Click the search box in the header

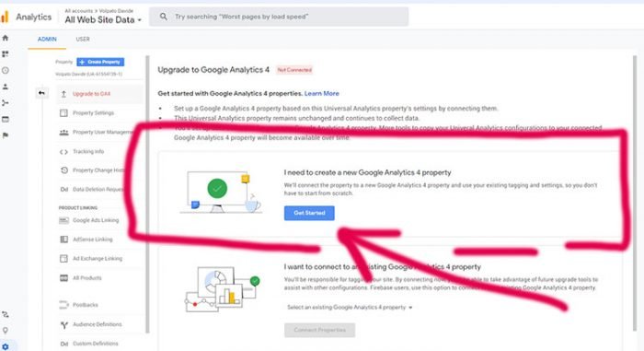click(279, 17)
